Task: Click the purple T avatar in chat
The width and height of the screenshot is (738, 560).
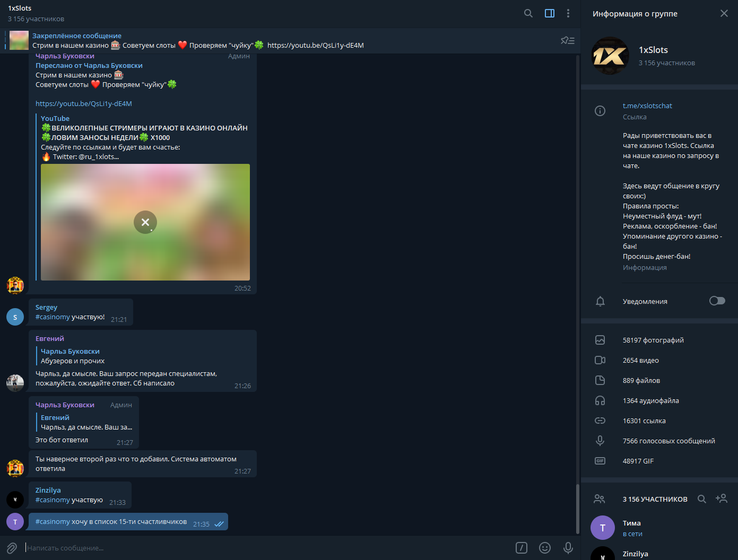Action: pyautogui.click(x=15, y=522)
